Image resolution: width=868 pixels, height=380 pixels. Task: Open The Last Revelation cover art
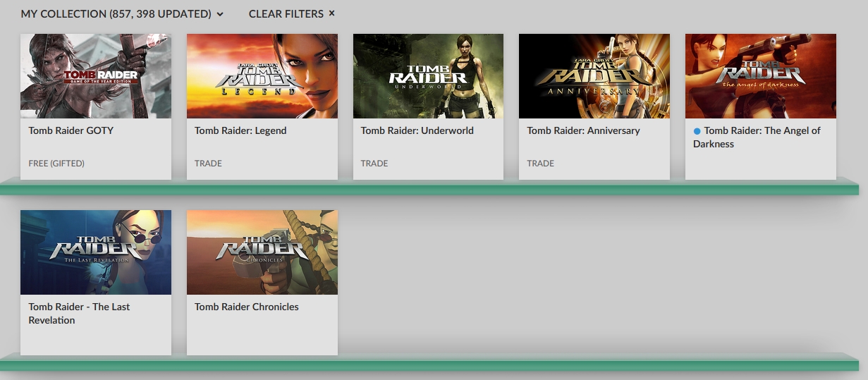click(96, 252)
